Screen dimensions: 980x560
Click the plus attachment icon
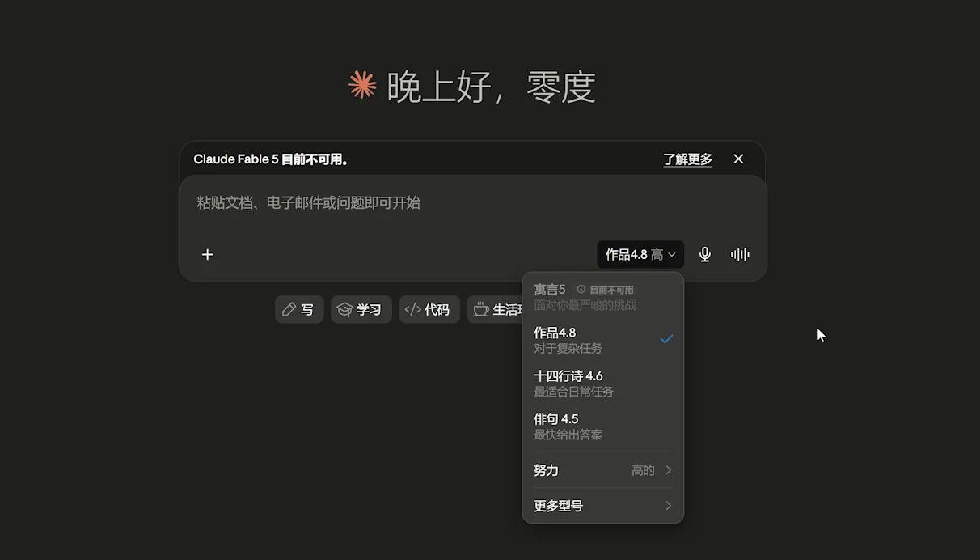(x=207, y=254)
